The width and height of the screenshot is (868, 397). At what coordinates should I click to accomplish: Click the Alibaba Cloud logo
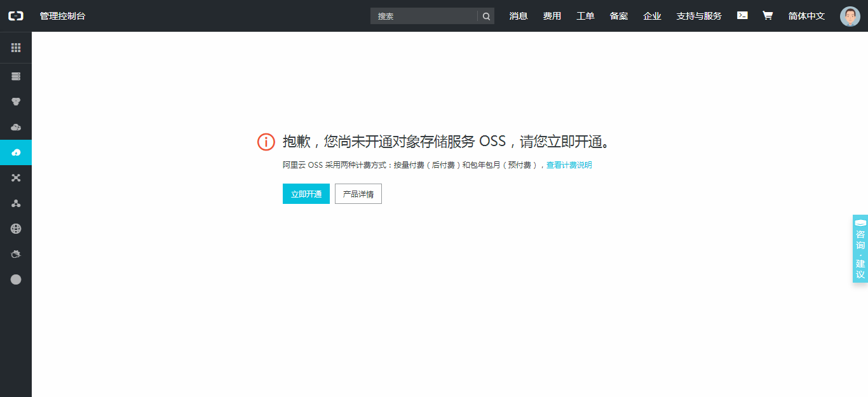coord(15,15)
